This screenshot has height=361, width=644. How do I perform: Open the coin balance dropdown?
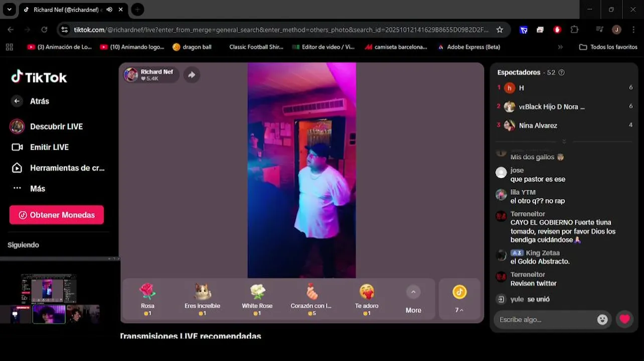pyautogui.click(x=459, y=299)
